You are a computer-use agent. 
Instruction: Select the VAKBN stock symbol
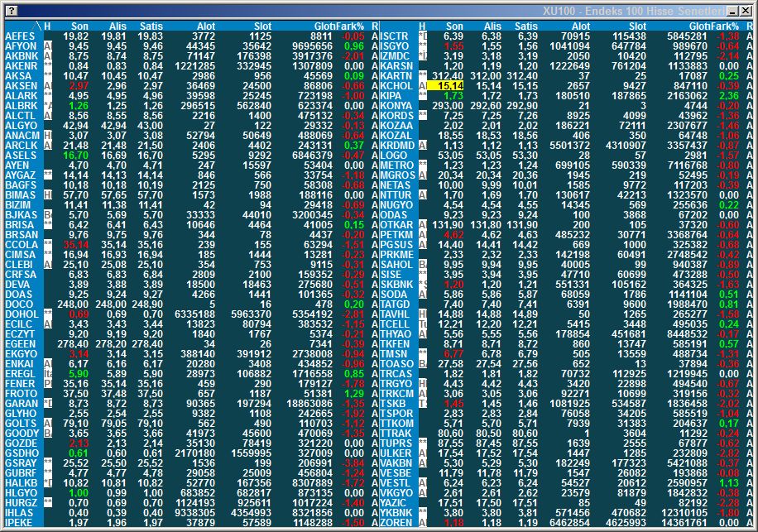click(x=396, y=463)
